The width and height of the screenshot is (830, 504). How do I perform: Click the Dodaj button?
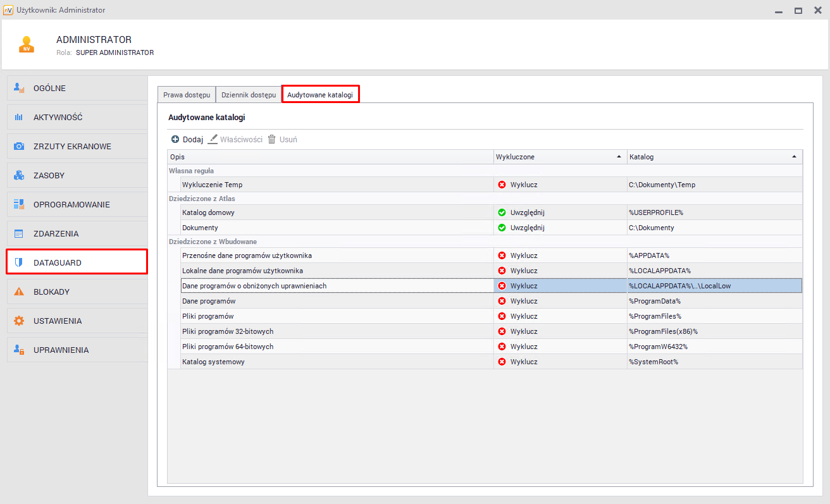click(187, 140)
